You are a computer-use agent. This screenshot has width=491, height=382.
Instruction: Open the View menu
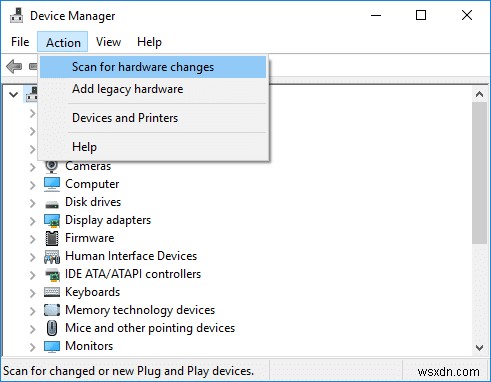tap(108, 42)
